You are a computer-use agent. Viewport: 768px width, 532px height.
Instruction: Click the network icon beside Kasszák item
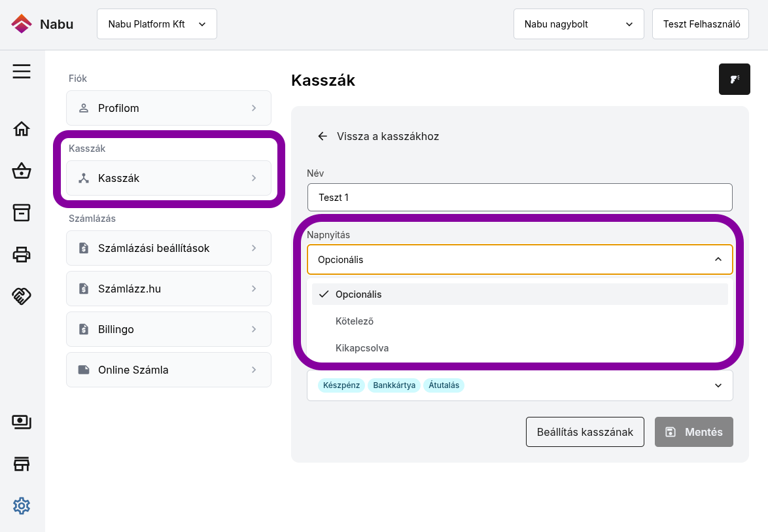click(84, 178)
